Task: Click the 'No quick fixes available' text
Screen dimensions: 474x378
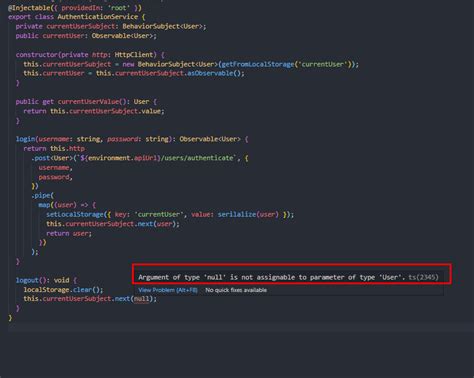Action: click(236, 290)
